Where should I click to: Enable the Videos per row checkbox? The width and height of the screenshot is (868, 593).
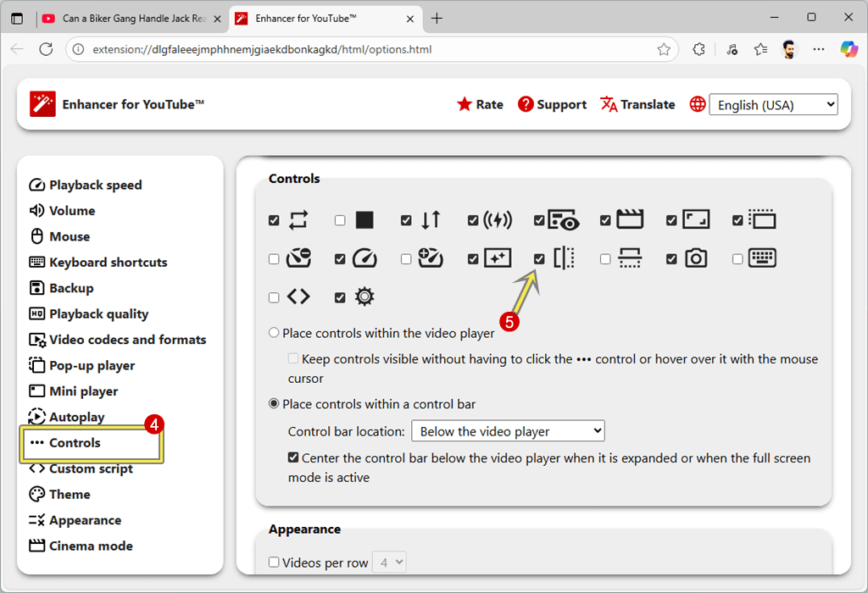click(274, 562)
